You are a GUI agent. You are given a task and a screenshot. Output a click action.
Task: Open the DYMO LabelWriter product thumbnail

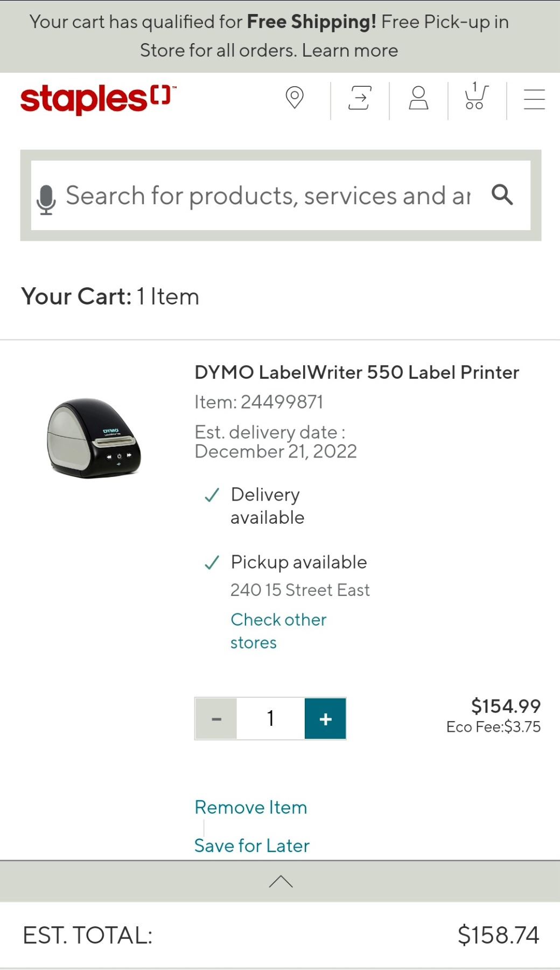tap(94, 438)
